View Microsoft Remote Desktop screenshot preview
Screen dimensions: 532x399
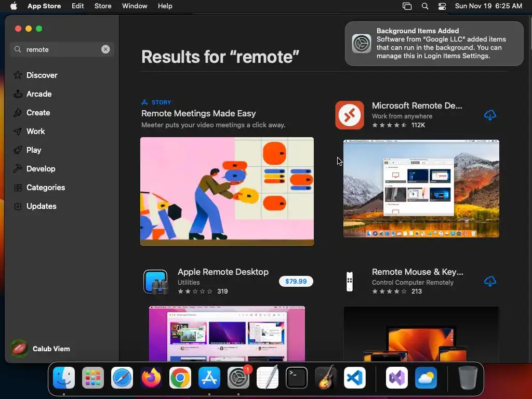coord(421,189)
